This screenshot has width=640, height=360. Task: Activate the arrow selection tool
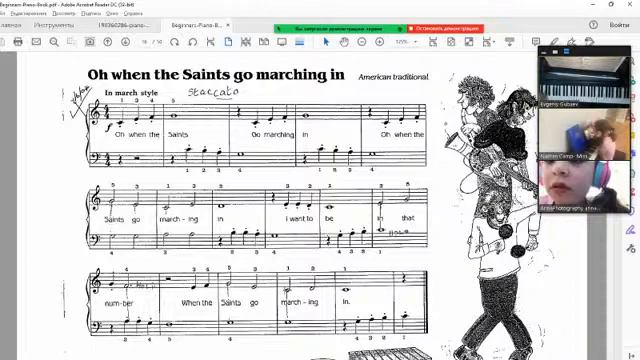[326, 42]
